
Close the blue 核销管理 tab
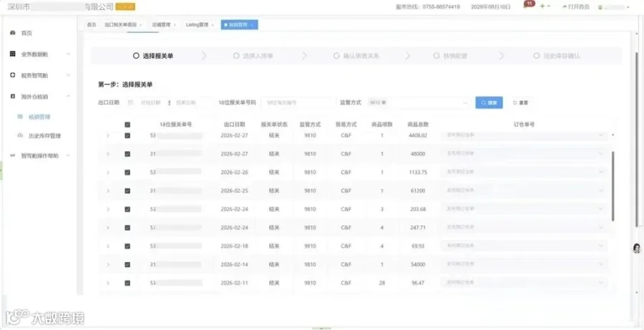coord(251,25)
